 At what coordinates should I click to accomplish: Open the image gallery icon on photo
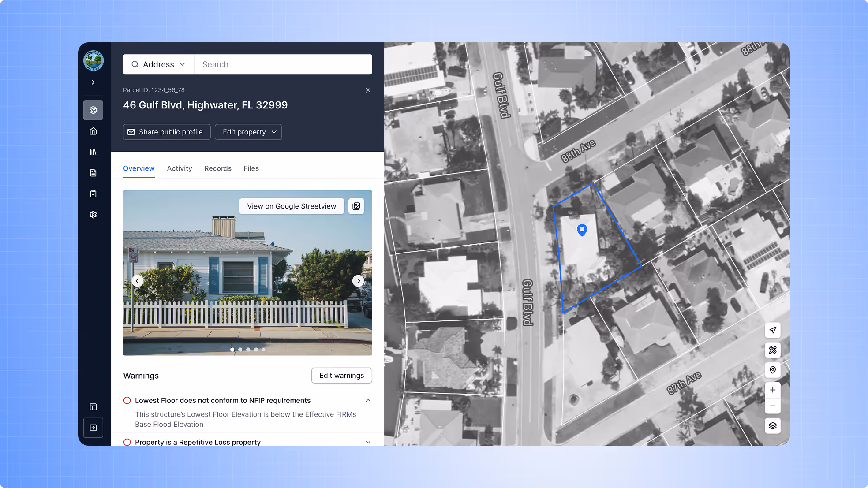[356, 206]
